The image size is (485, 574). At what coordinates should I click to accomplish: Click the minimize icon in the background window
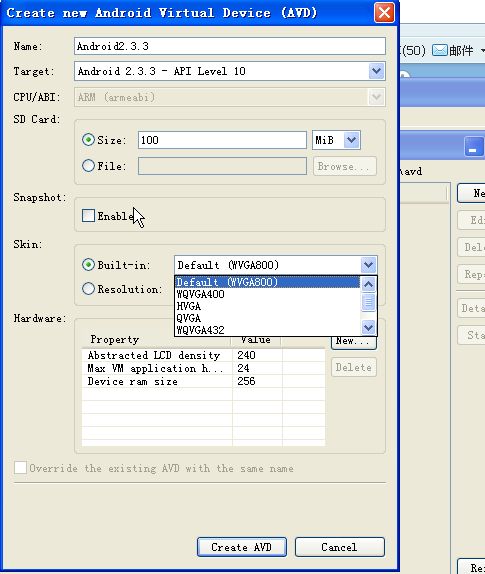click(474, 147)
